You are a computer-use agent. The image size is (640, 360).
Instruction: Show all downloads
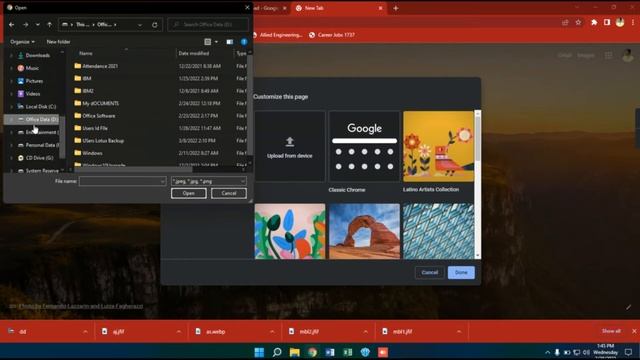(611, 331)
